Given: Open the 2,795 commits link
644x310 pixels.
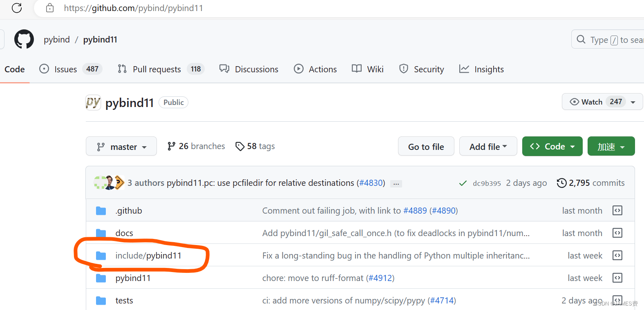Looking at the screenshot, I should 591,183.
